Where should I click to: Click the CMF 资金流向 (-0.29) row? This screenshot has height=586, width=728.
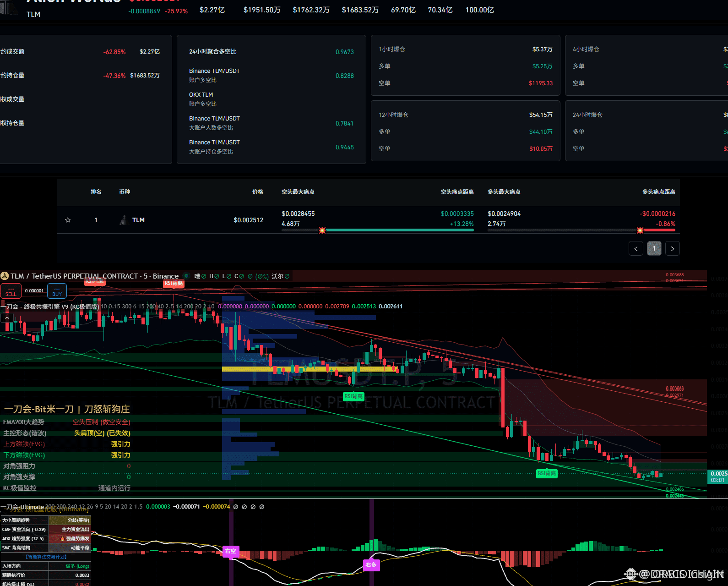click(46, 530)
